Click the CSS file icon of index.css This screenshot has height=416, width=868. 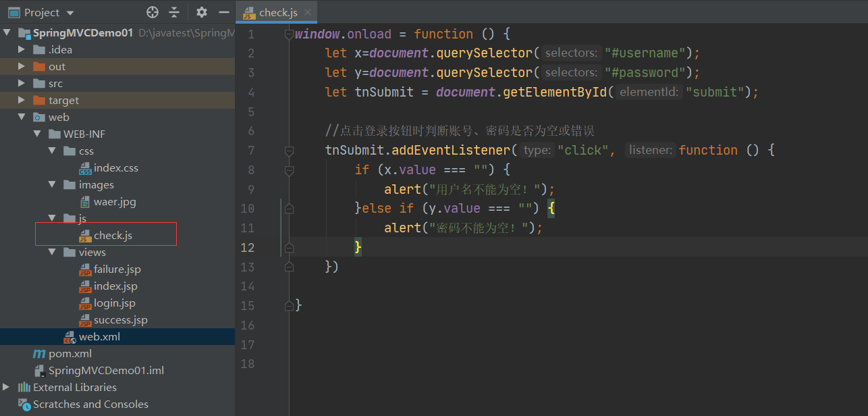pyautogui.click(x=85, y=168)
